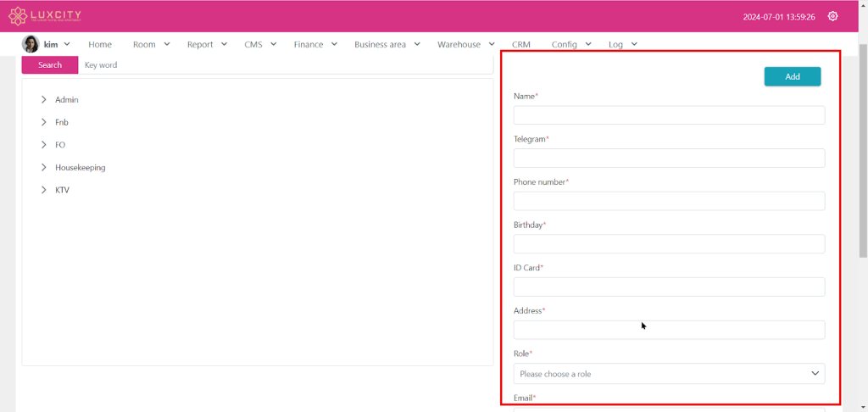Click the settings gear icon
The height and width of the screenshot is (412, 868).
coord(832,16)
